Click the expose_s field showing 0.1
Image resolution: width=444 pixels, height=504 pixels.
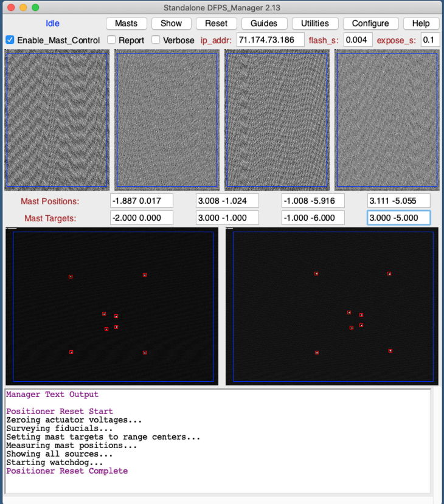point(430,40)
